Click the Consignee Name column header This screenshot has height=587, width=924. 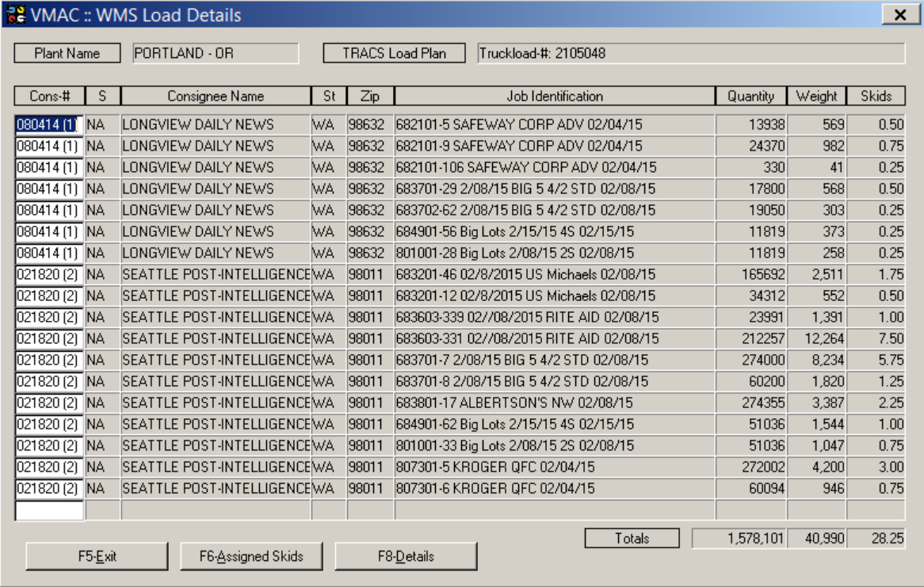pyautogui.click(x=216, y=97)
